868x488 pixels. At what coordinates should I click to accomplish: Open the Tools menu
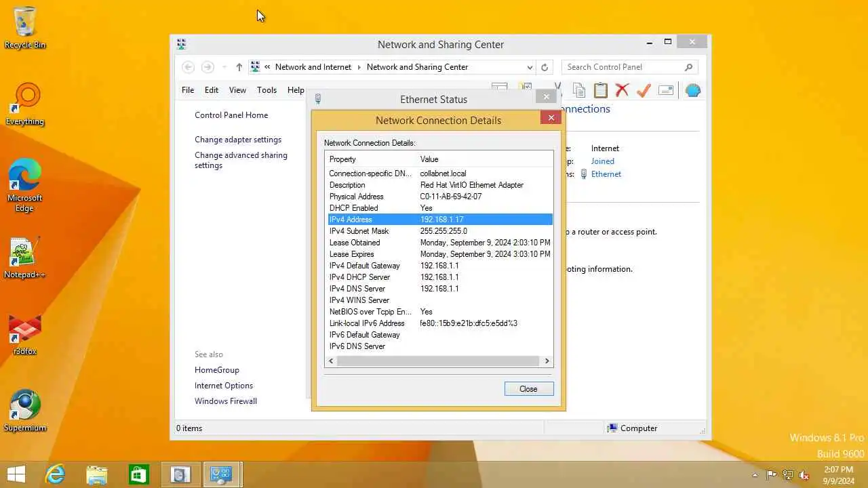pyautogui.click(x=267, y=90)
